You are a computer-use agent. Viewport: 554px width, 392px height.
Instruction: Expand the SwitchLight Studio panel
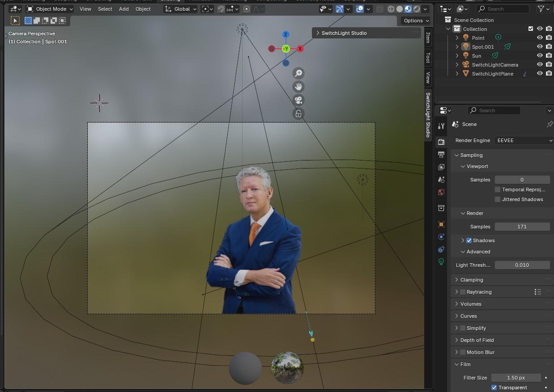tap(318, 33)
